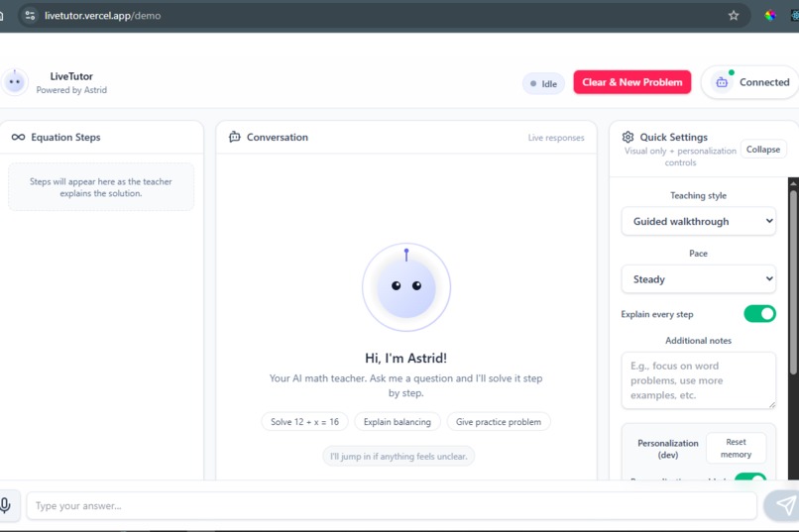Viewport: 799px width, 532px height.
Task: Click the Additional notes text area
Action: pyautogui.click(x=698, y=380)
